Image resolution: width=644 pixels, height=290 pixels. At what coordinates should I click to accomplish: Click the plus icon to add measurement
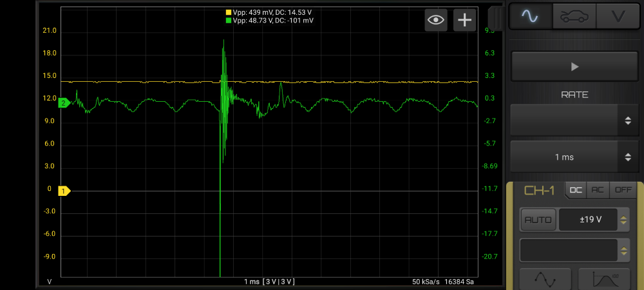pyautogui.click(x=464, y=20)
